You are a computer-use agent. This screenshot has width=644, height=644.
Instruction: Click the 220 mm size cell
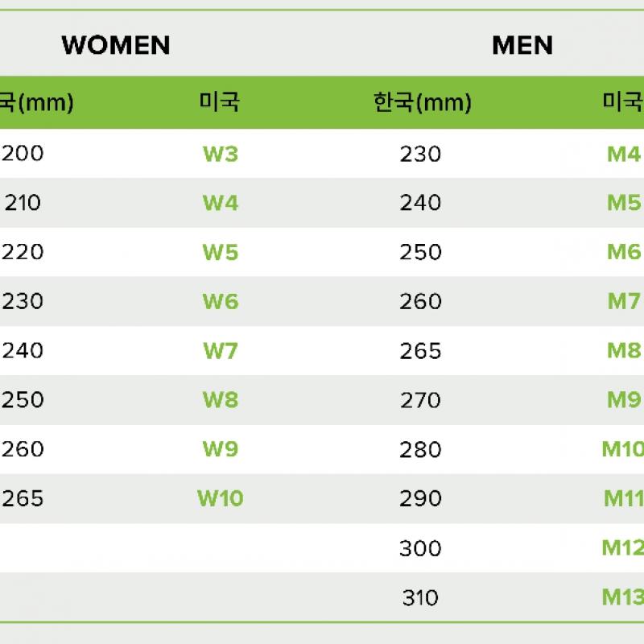[23, 252]
